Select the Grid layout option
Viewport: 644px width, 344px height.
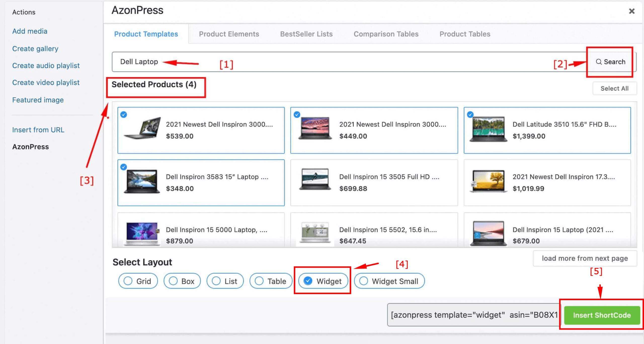[138, 281]
